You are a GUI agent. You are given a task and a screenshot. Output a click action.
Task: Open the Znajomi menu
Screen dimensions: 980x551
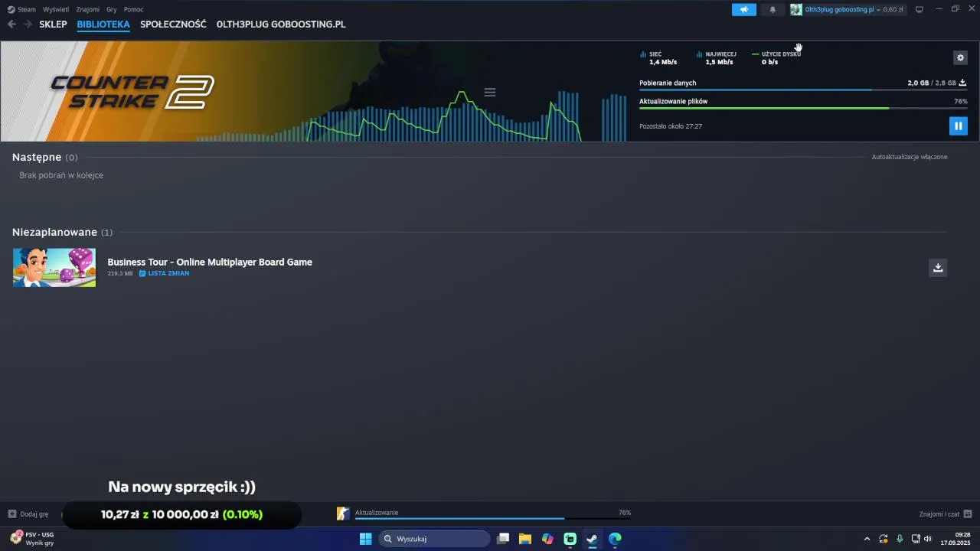coord(88,9)
